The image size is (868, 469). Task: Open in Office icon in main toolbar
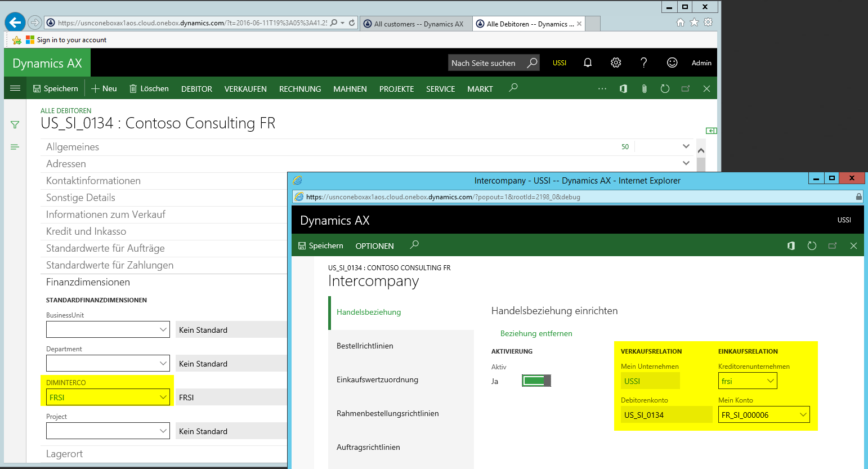(623, 88)
